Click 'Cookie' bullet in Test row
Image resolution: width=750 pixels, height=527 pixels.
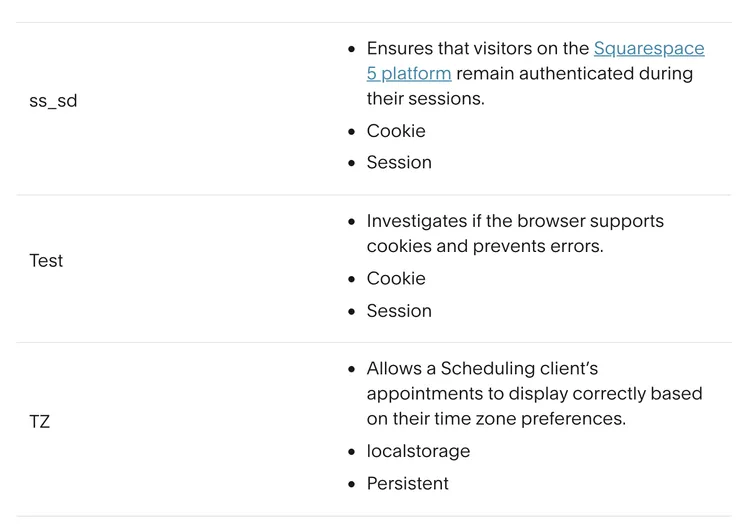click(x=396, y=278)
